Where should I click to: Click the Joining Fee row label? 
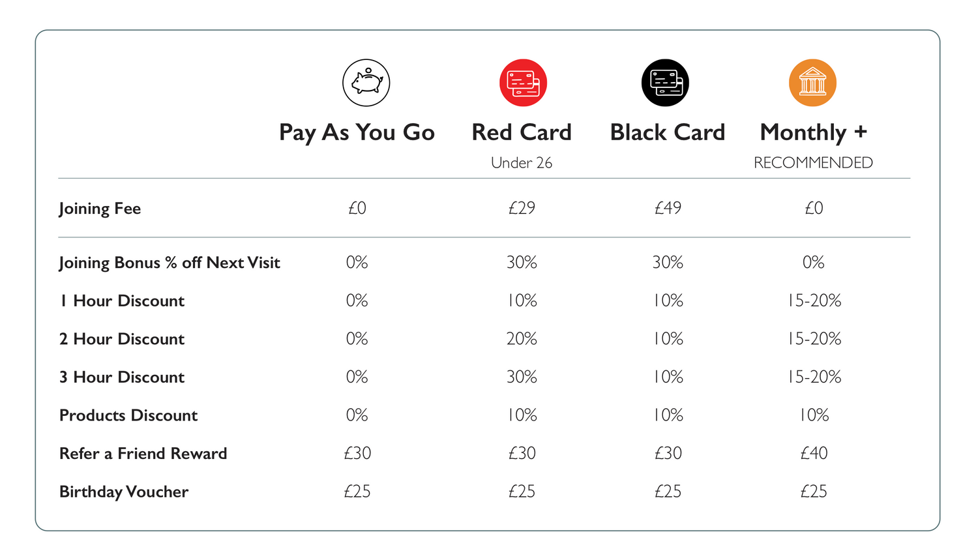pos(100,209)
